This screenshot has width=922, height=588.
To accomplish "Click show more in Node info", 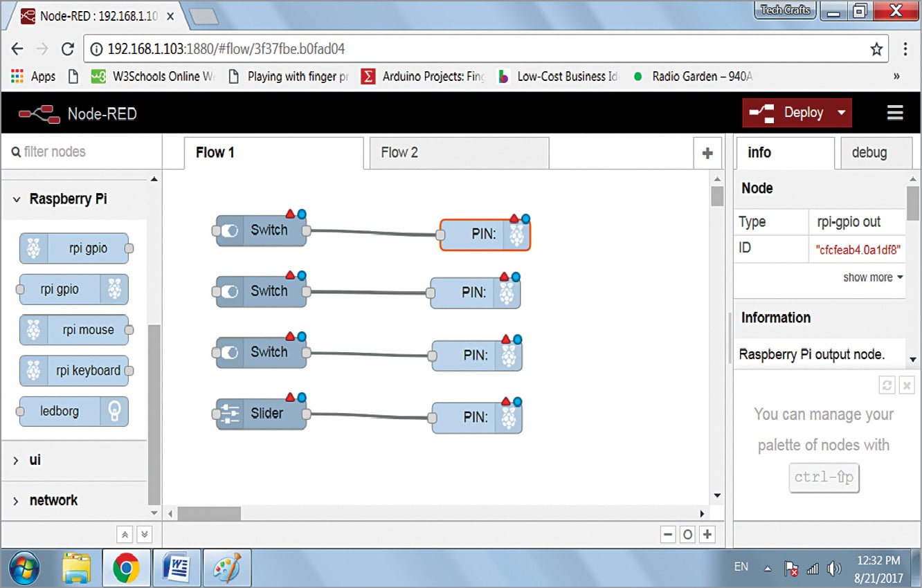I will click(872, 277).
